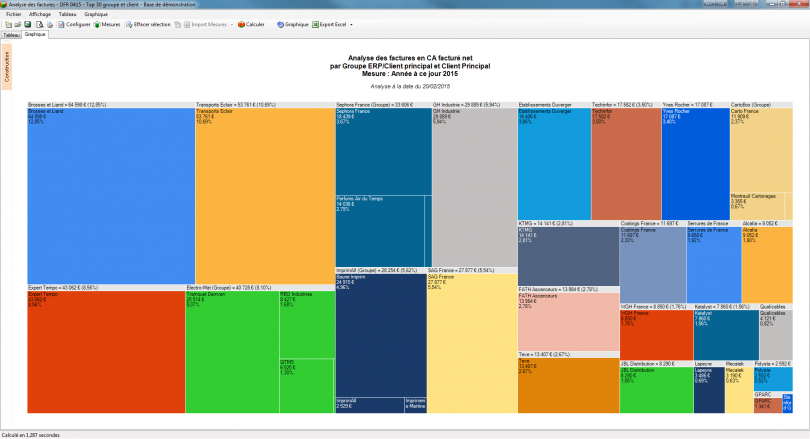Open the Graphique menu in menu bar
The image size is (810, 439).
pos(96,14)
